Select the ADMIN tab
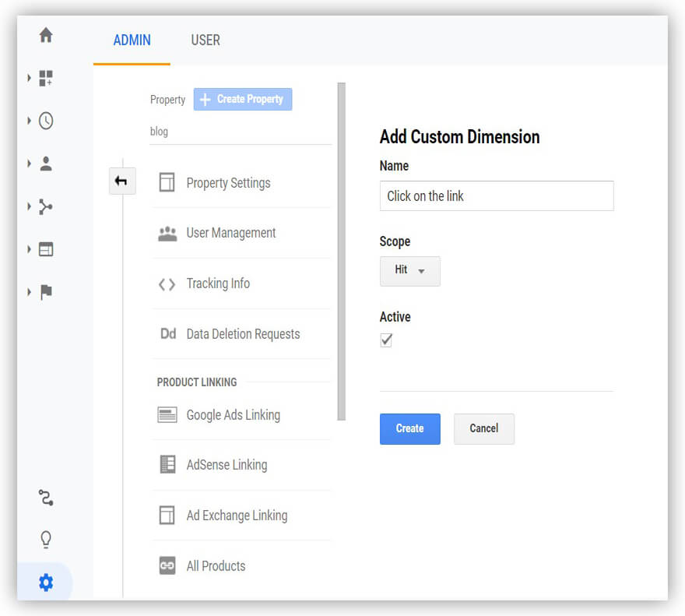This screenshot has width=685, height=616. pos(131,40)
